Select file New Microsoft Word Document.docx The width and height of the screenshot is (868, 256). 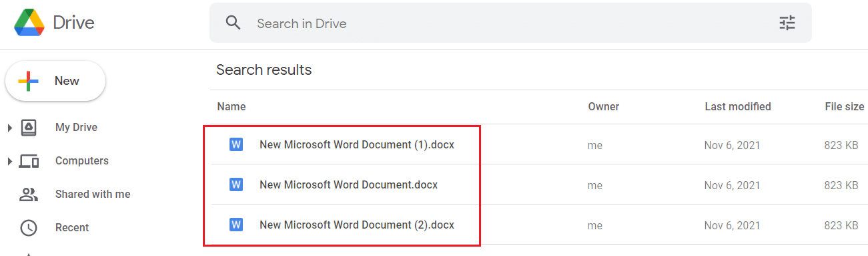click(349, 184)
